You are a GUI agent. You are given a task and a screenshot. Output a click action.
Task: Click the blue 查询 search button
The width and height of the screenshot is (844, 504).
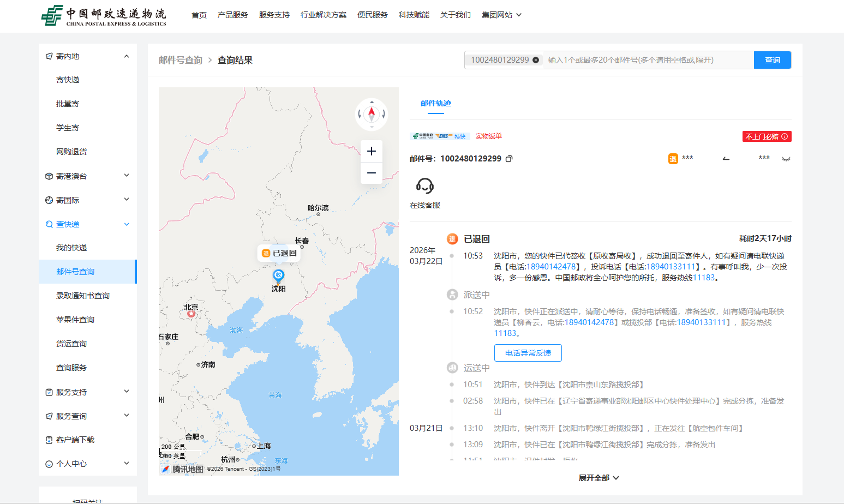click(x=772, y=60)
